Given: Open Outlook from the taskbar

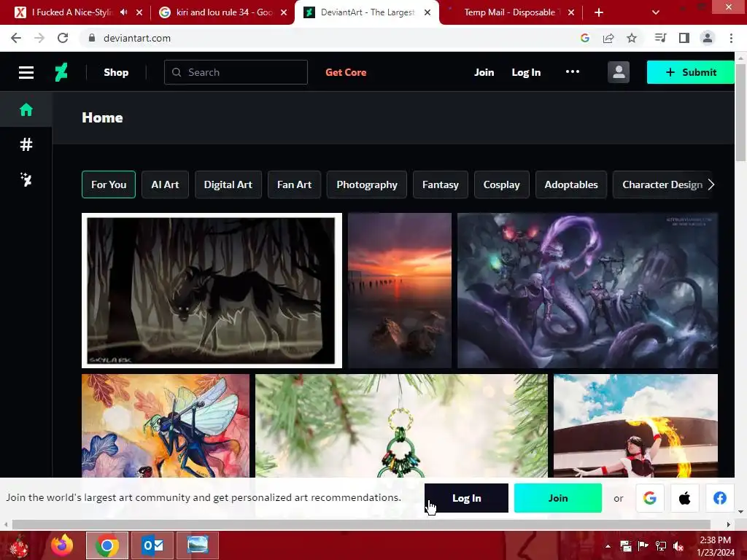Looking at the screenshot, I should point(152,545).
